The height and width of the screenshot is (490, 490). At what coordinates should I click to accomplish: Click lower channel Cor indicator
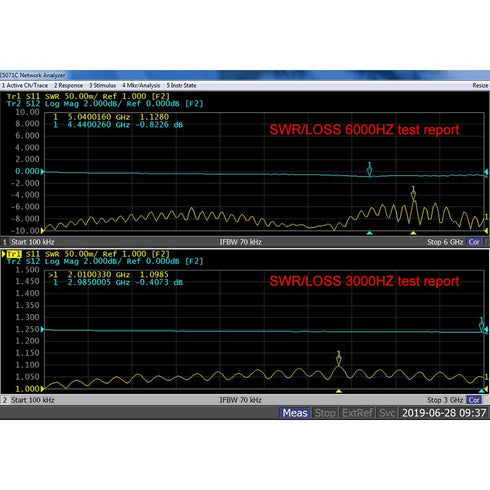[474, 400]
